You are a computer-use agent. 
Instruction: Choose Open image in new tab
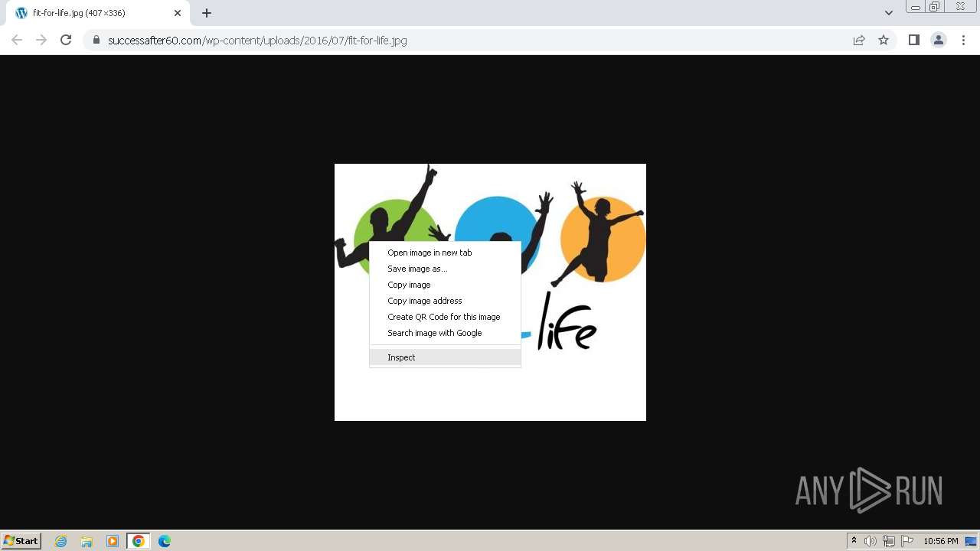click(445, 253)
